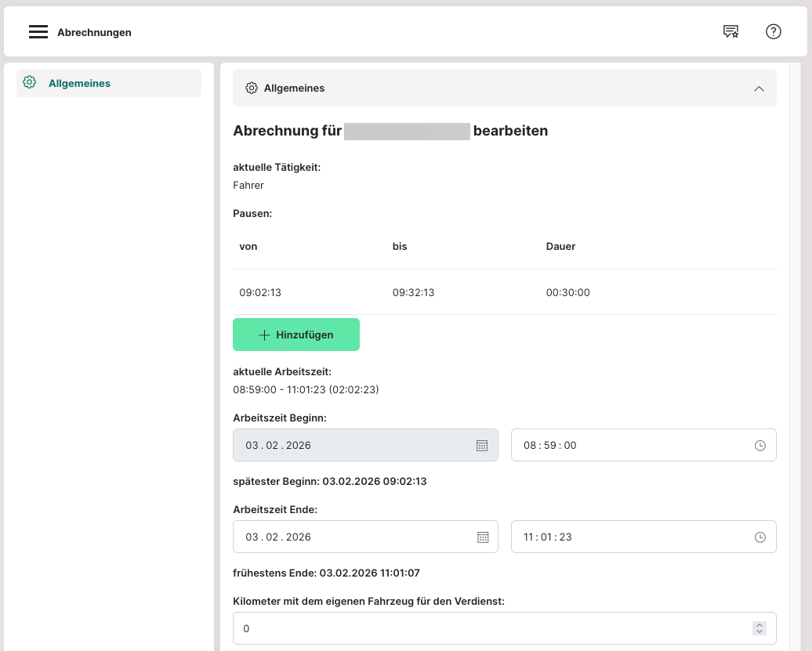This screenshot has height=651, width=812.
Task: Select Allgemeines in the left sidebar
Action: pyautogui.click(x=79, y=83)
